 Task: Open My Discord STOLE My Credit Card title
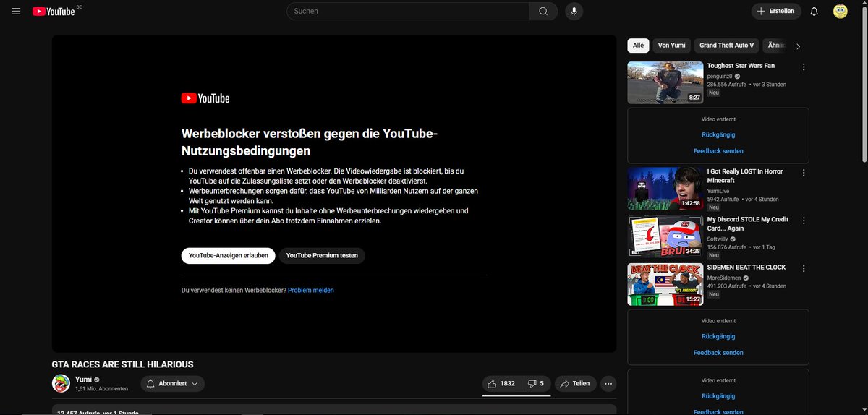(x=748, y=223)
